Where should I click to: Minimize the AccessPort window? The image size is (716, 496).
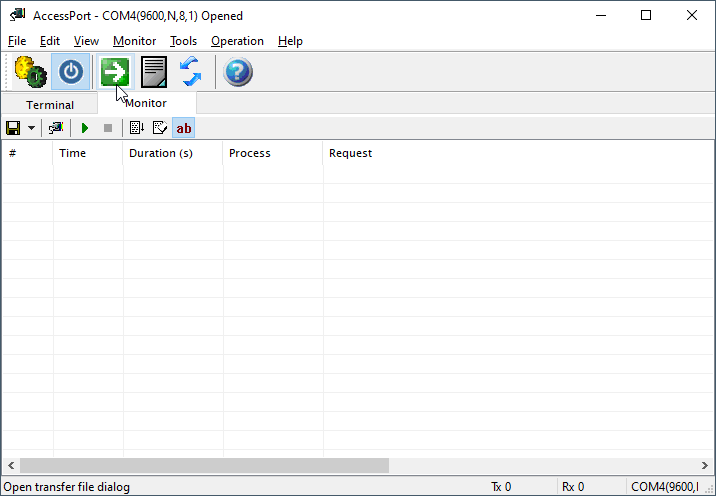coord(601,16)
